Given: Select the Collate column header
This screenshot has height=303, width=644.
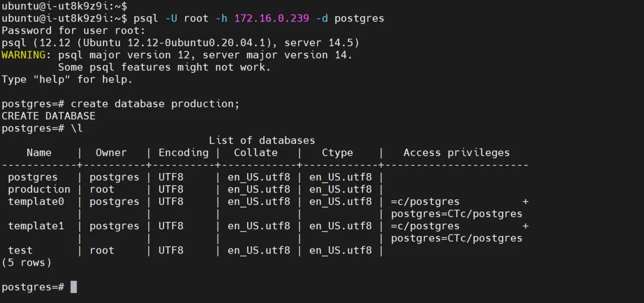Looking at the screenshot, I should [255, 153].
